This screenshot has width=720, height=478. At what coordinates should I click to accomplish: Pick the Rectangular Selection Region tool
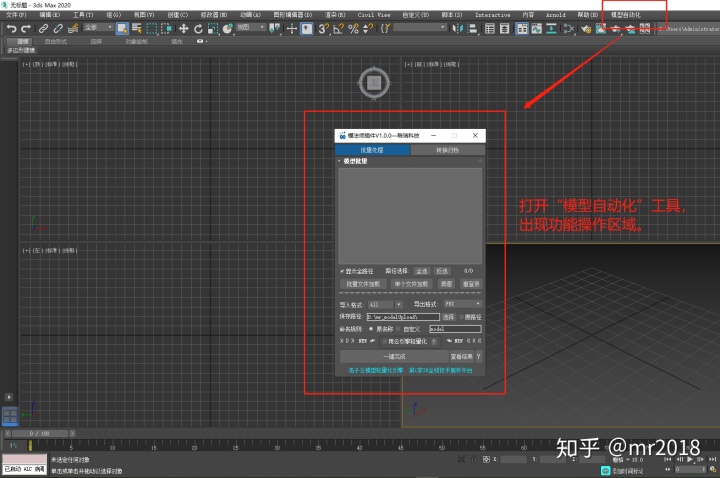coord(152,29)
